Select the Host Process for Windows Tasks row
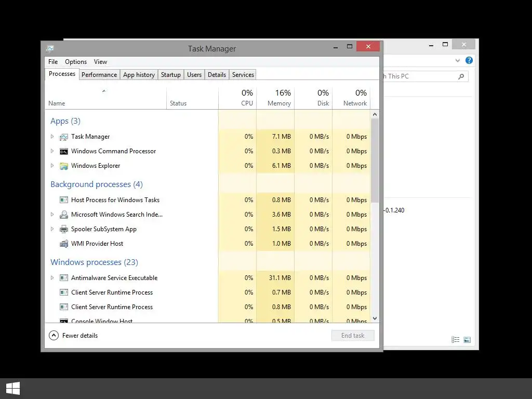 tap(208, 200)
